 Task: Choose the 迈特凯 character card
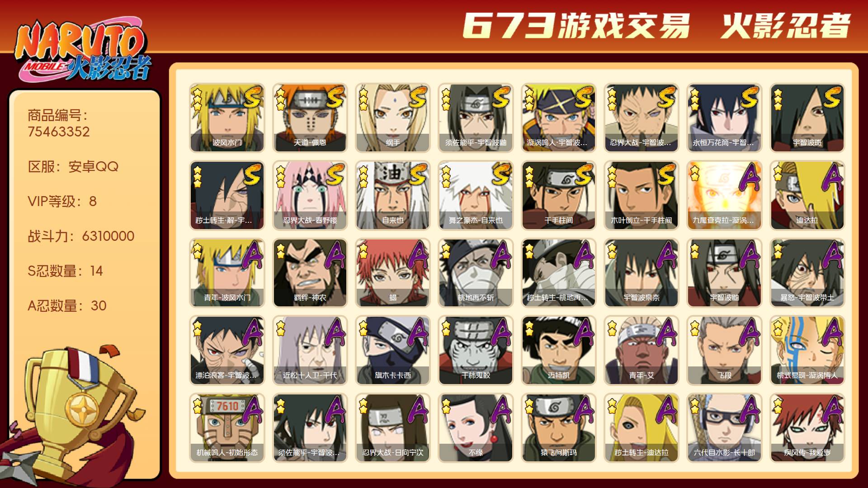click(x=559, y=350)
